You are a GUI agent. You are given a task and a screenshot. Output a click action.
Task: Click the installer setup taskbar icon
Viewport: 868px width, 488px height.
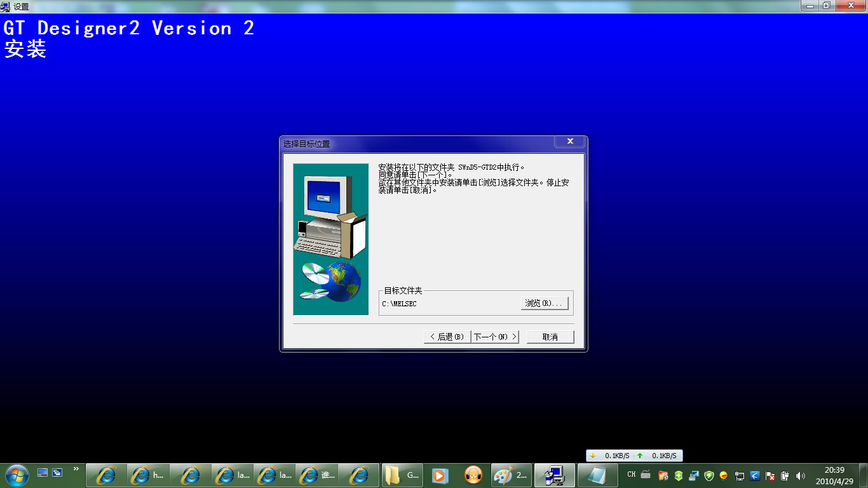coord(555,475)
